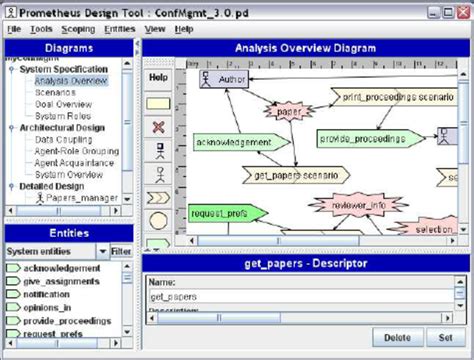This screenshot has height=360, width=474.
Task: Select System Overview in the tree
Action: click(69, 174)
